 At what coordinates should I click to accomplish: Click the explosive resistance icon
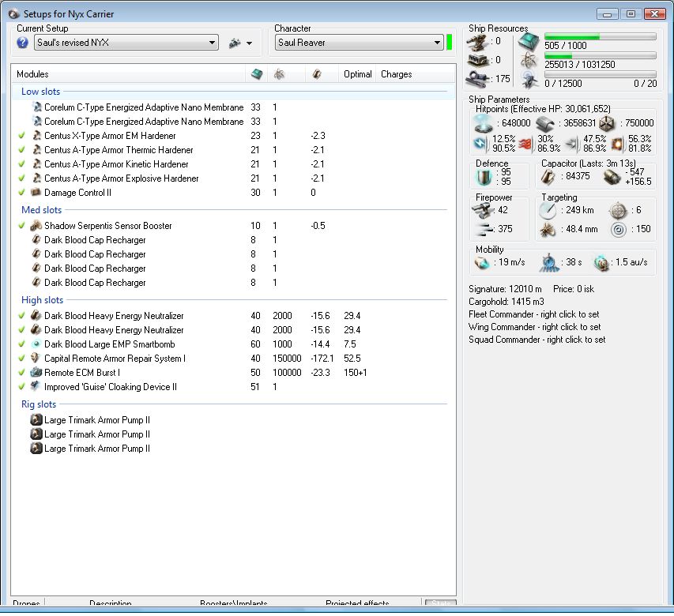coord(618,144)
